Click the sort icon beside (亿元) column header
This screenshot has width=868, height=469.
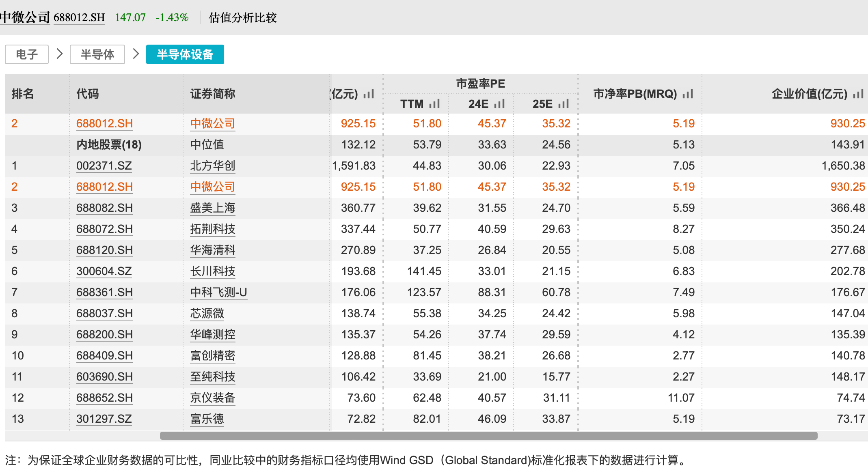coord(368,94)
